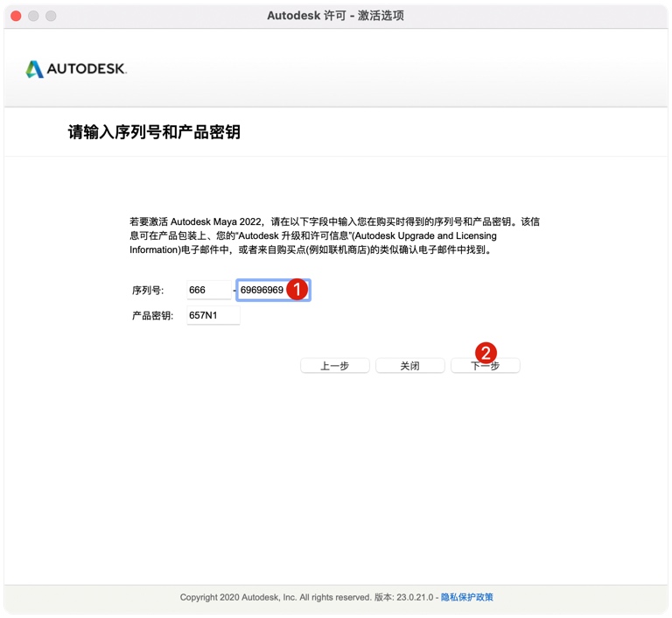Click the red number 1 marker badge
The width and height of the screenshot is (672, 618).
point(297,289)
